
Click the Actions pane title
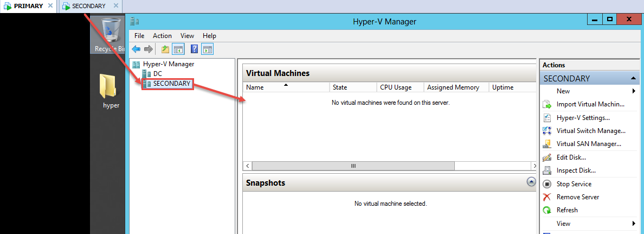[x=553, y=65]
